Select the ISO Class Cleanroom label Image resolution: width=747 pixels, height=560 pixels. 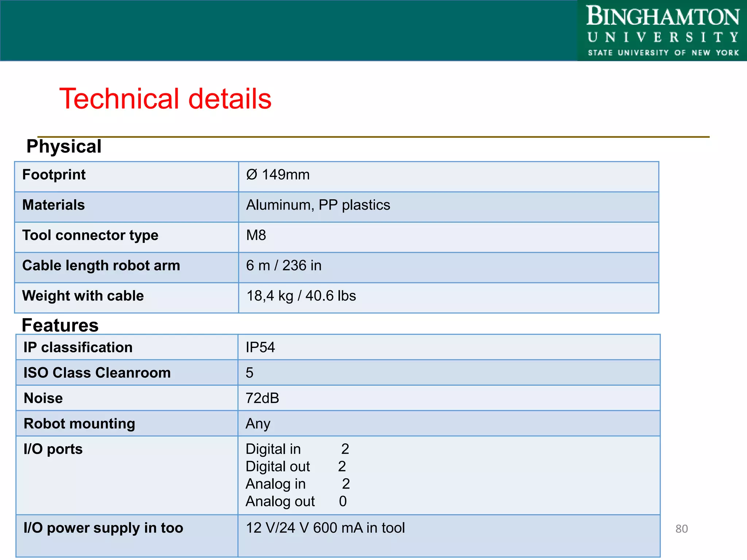coord(97,373)
